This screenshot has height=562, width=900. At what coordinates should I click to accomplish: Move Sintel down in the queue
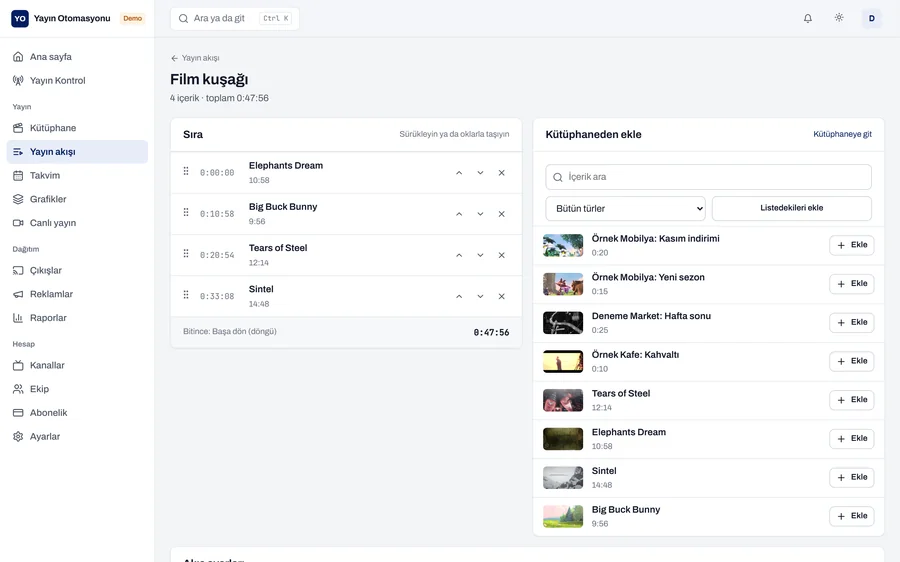[480, 297]
